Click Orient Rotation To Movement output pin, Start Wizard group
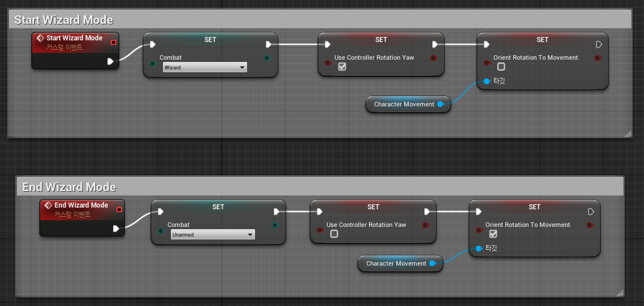The image size is (644, 306). 598,58
